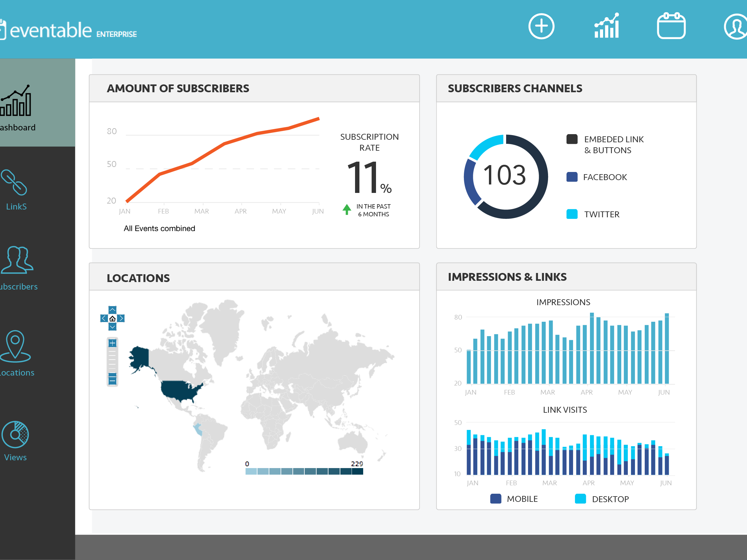Open the Views pie chart icon
747x560 pixels.
point(15,434)
